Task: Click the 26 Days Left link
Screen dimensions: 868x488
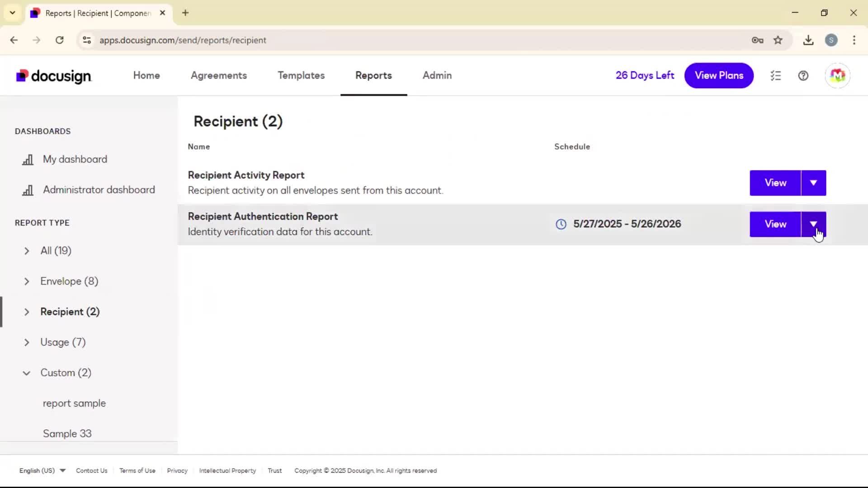Action: pos(645,75)
